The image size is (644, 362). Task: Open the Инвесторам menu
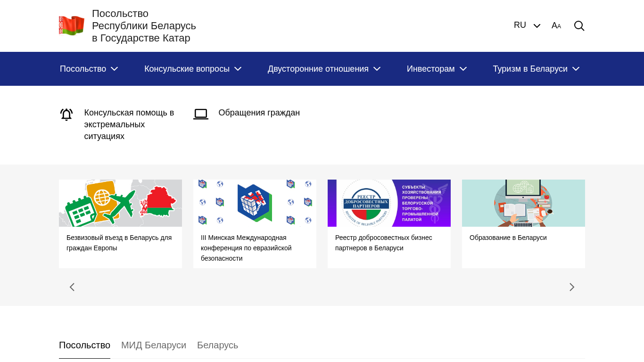[x=437, y=69]
